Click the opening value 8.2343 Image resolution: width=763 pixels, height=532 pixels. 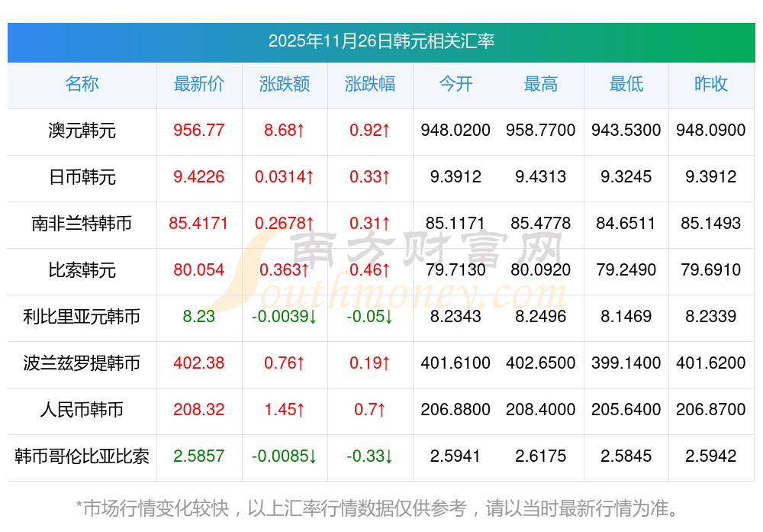[x=456, y=317]
